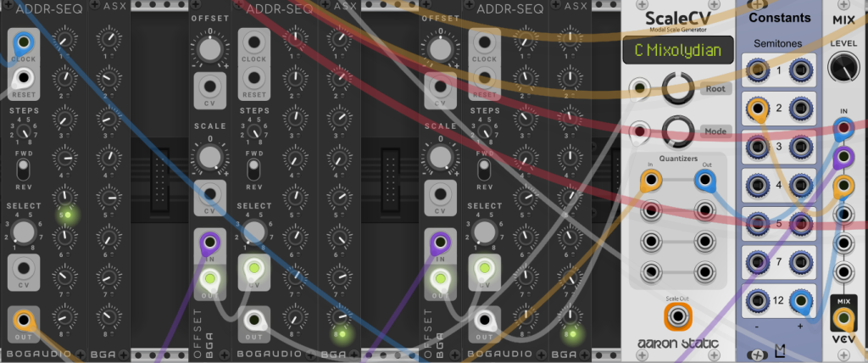Click the purple-cabled IN jack on the MIX module
868x363 pixels.
click(843, 158)
